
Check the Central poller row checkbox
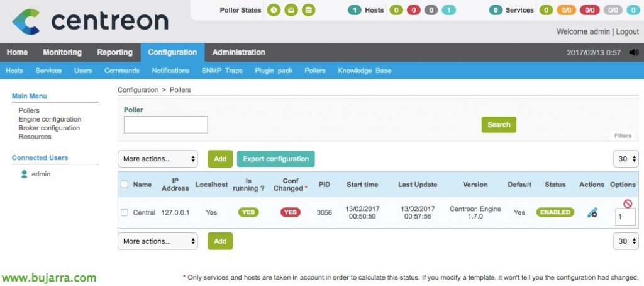pos(125,212)
